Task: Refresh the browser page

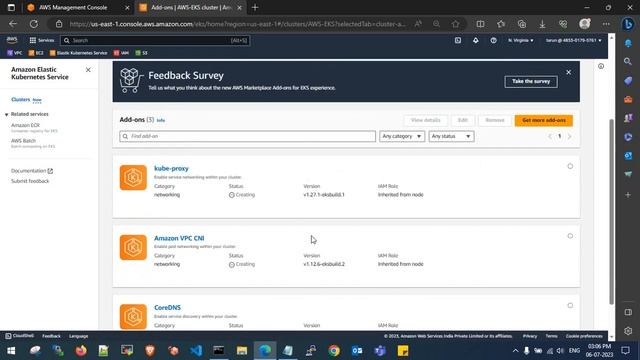Action: pos(34,24)
